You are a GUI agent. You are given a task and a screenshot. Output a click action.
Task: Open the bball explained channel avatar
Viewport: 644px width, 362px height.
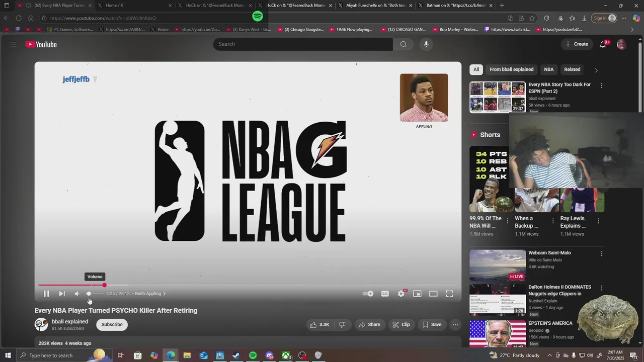(x=41, y=324)
